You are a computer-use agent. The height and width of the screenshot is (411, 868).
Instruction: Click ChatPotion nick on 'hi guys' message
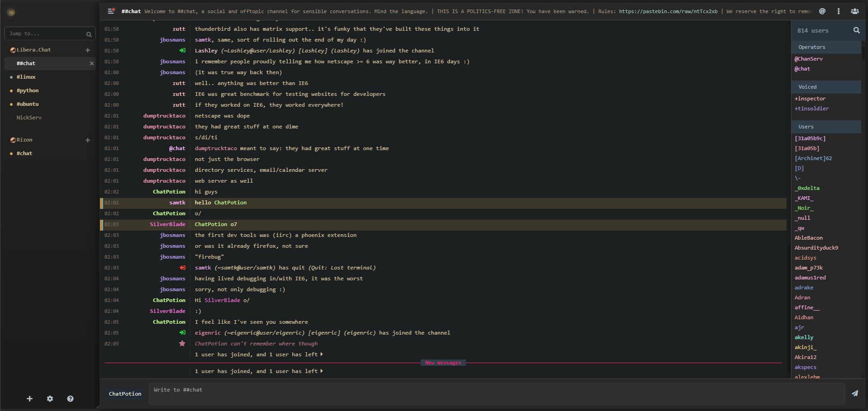tap(169, 192)
